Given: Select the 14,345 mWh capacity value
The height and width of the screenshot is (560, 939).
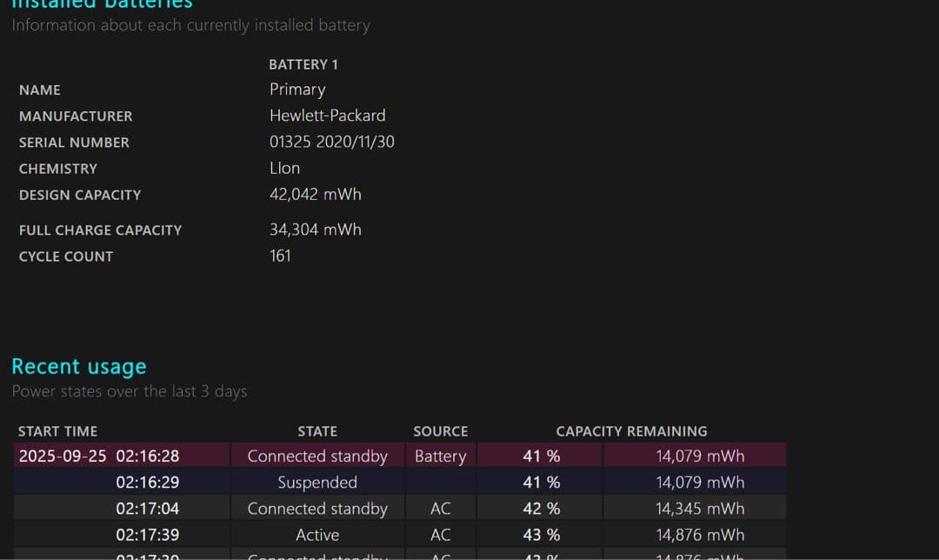Looking at the screenshot, I should tap(700, 509).
